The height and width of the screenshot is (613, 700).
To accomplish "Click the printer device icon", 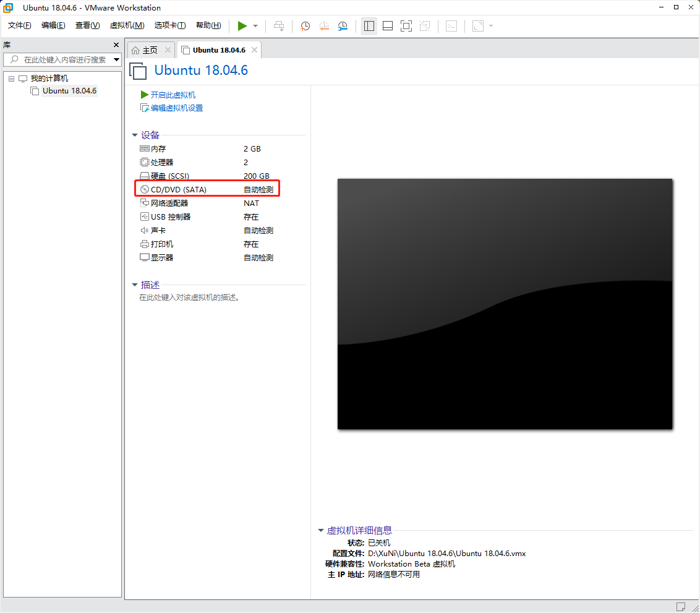I will 145,244.
